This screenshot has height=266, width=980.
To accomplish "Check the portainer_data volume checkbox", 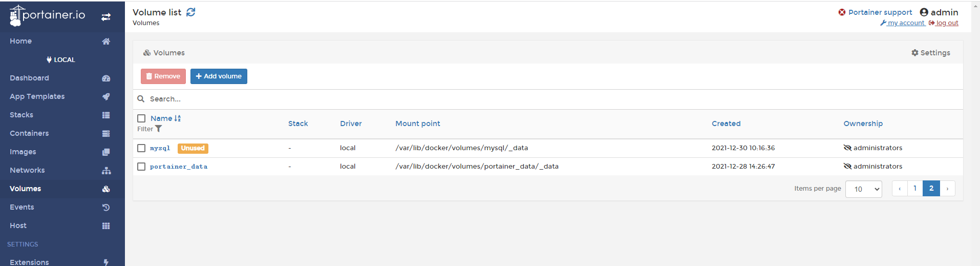I will coord(141,167).
